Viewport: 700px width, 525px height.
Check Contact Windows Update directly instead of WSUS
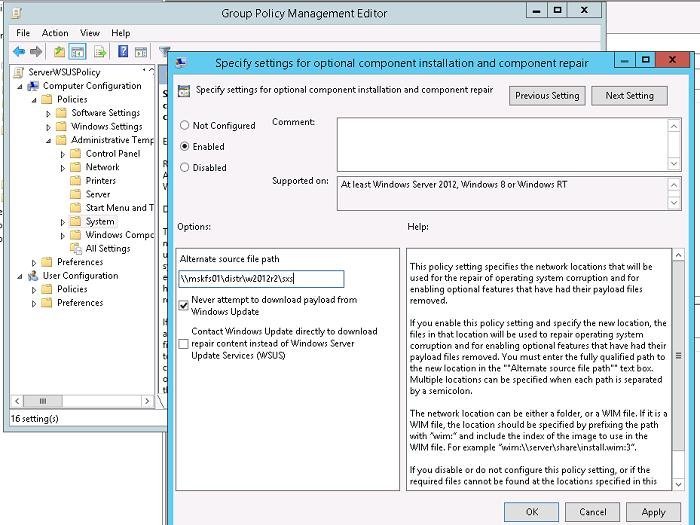click(x=183, y=344)
